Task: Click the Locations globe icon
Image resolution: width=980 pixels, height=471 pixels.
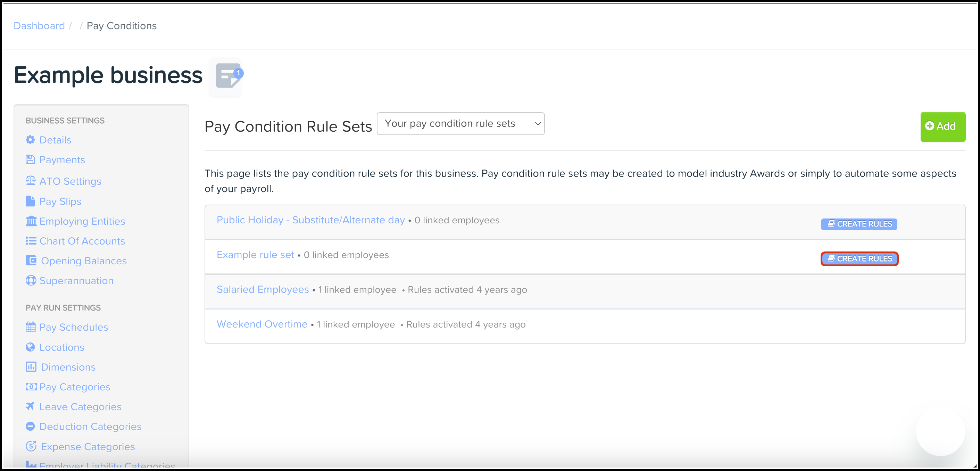Action: pos(30,347)
